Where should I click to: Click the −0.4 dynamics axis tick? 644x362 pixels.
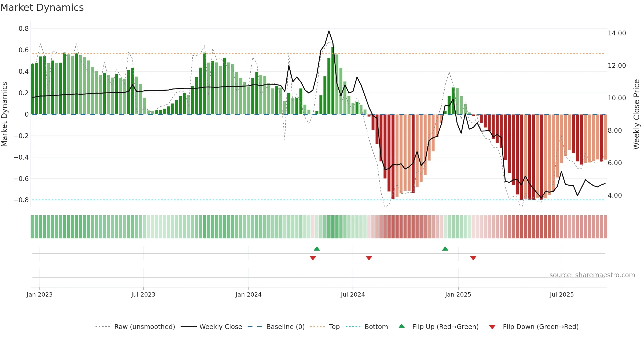21,157
